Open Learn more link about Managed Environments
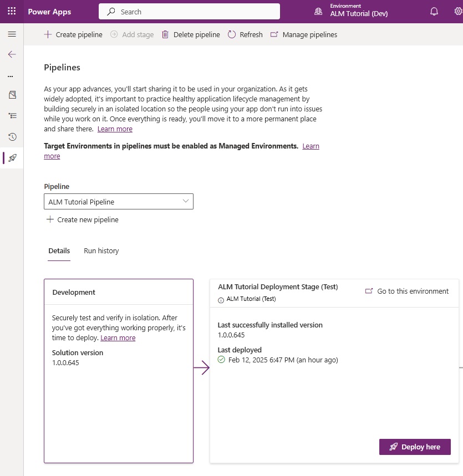Viewport: 463px width, 476px height. pos(311,146)
